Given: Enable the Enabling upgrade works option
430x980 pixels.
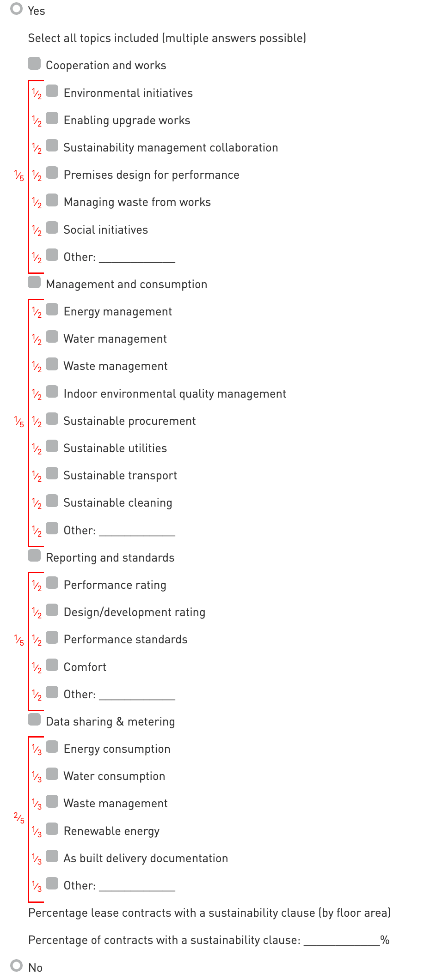Looking at the screenshot, I should pos(52,118).
